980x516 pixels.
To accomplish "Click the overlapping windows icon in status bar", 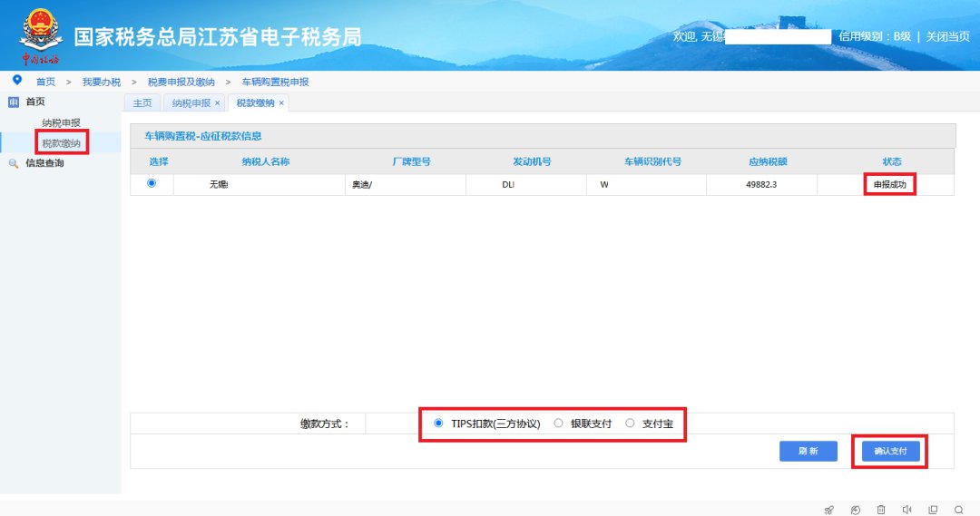I will click(933, 510).
